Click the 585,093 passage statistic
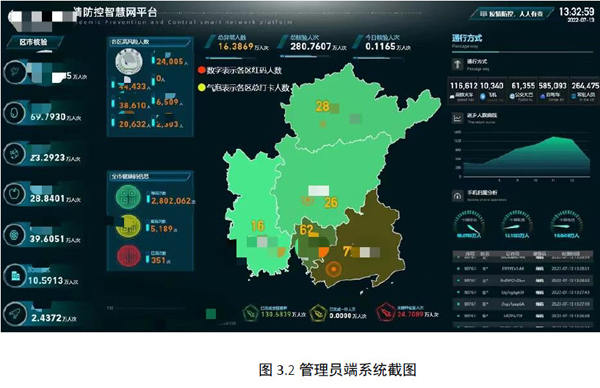 553,91
